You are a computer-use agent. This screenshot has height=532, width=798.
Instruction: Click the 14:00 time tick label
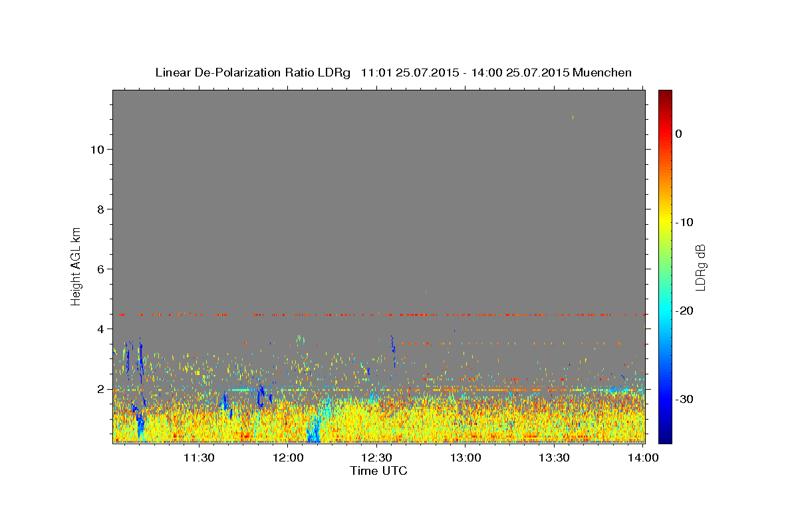click(x=644, y=458)
